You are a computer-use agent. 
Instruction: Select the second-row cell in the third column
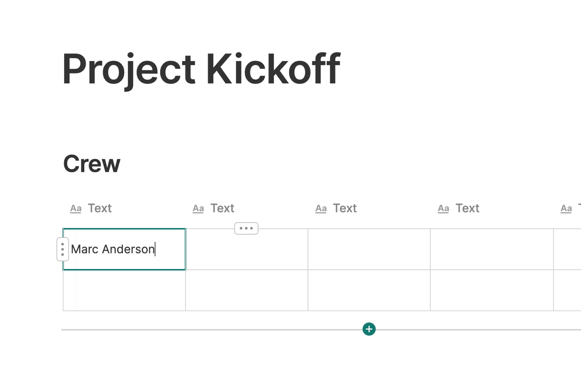point(369,290)
